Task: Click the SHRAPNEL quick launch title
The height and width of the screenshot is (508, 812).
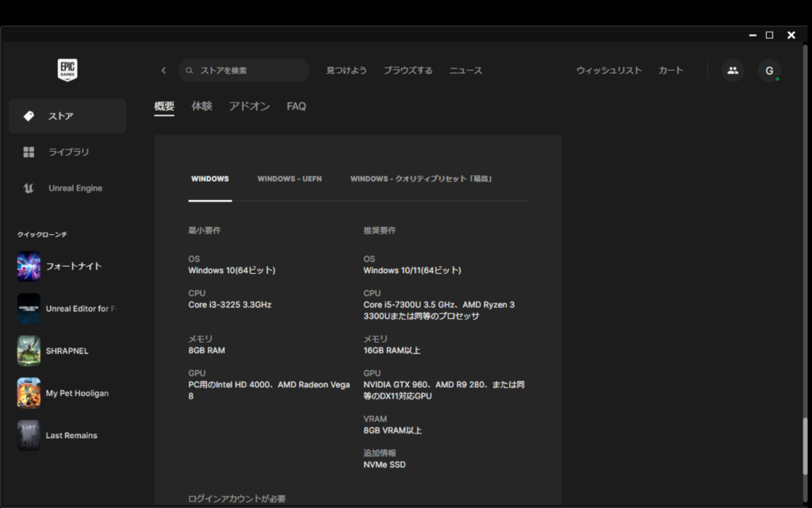Action: 67,351
